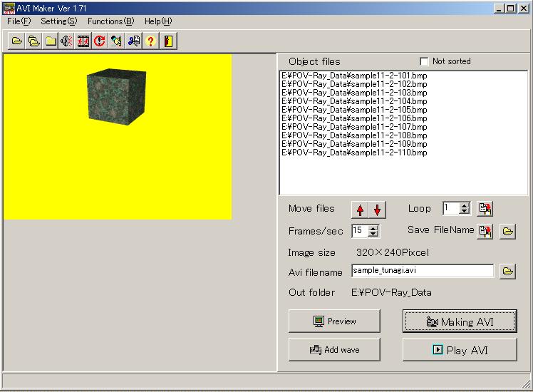This screenshot has width=533, height=392.
Task: Select sample11-2-101.bmp in Object files list
Action: (x=354, y=76)
